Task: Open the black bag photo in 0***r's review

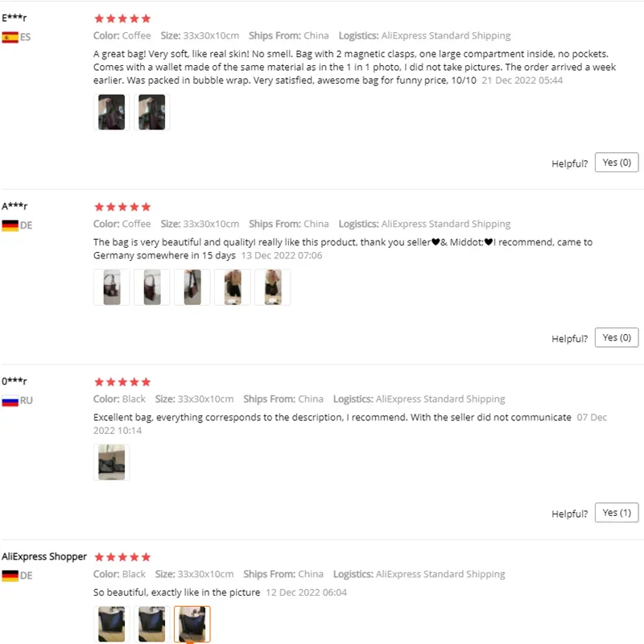Action: tap(111, 462)
